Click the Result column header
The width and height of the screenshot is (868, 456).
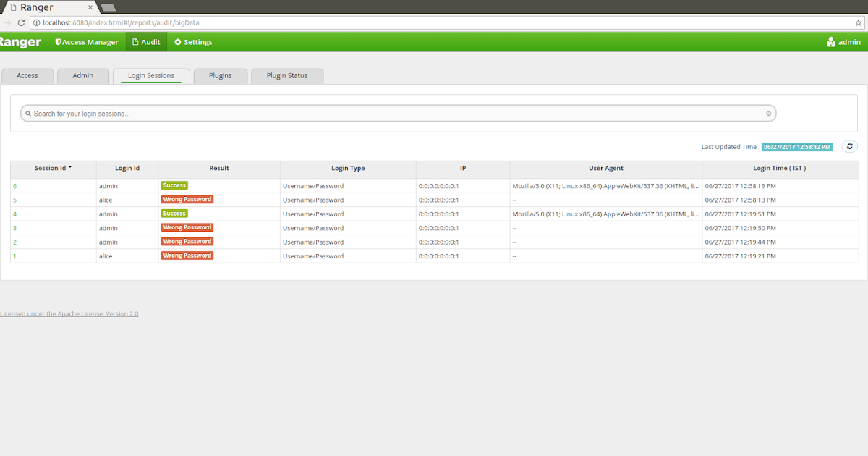click(x=219, y=168)
